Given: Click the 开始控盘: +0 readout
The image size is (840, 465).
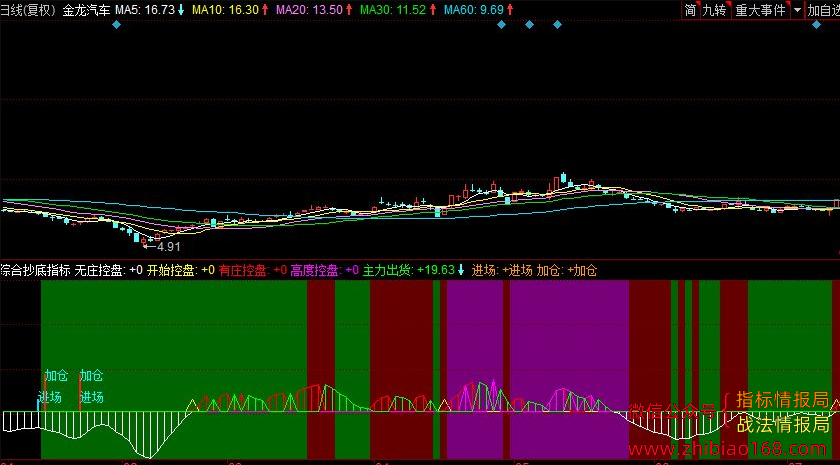Looking at the screenshot, I should pyautogui.click(x=181, y=271).
